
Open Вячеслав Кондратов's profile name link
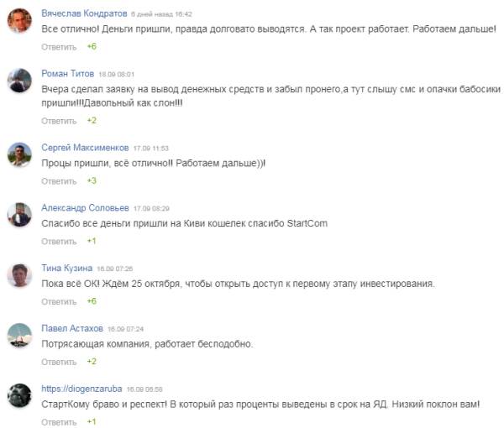pos(84,14)
